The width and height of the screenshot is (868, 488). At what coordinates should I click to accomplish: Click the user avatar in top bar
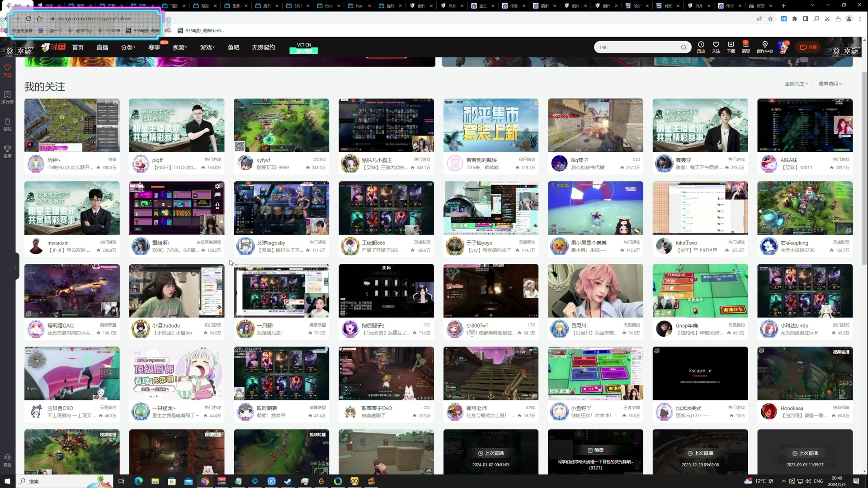coord(783,47)
